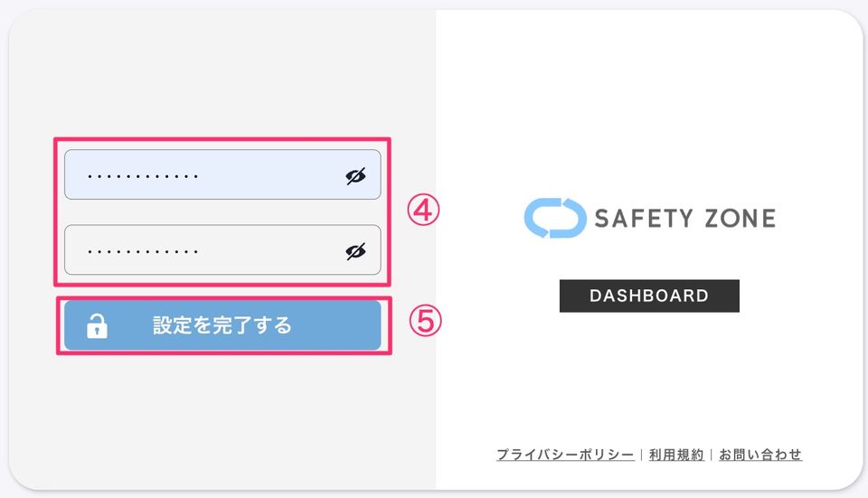Click the pink outline around password fields
Image resolution: width=868 pixels, height=498 pixels.
tap(222, 139)
